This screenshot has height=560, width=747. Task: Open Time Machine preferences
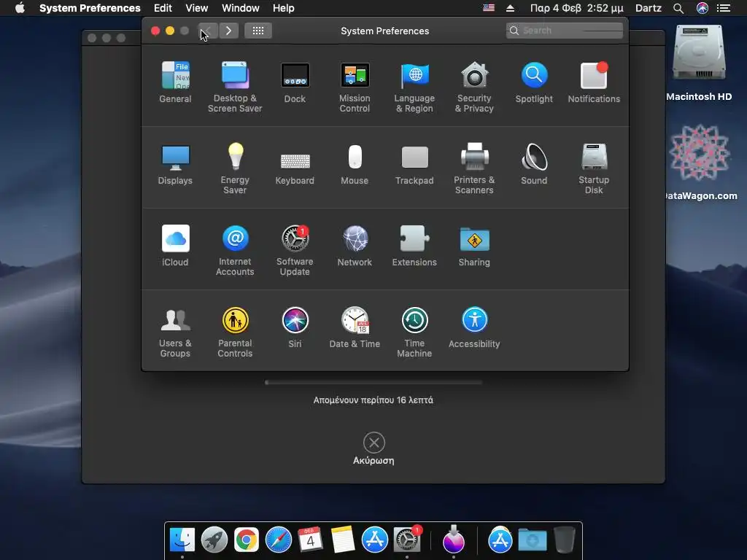pos(414,332)
